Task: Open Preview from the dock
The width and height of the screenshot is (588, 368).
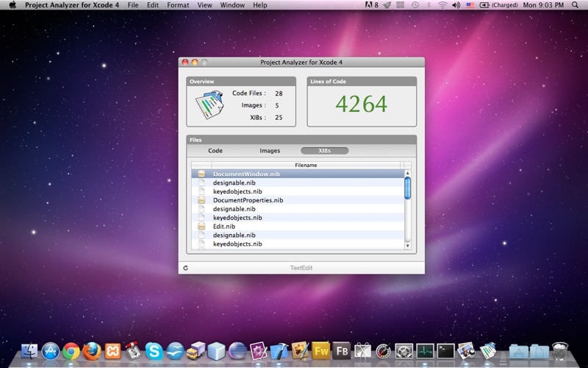Action: 466,352
